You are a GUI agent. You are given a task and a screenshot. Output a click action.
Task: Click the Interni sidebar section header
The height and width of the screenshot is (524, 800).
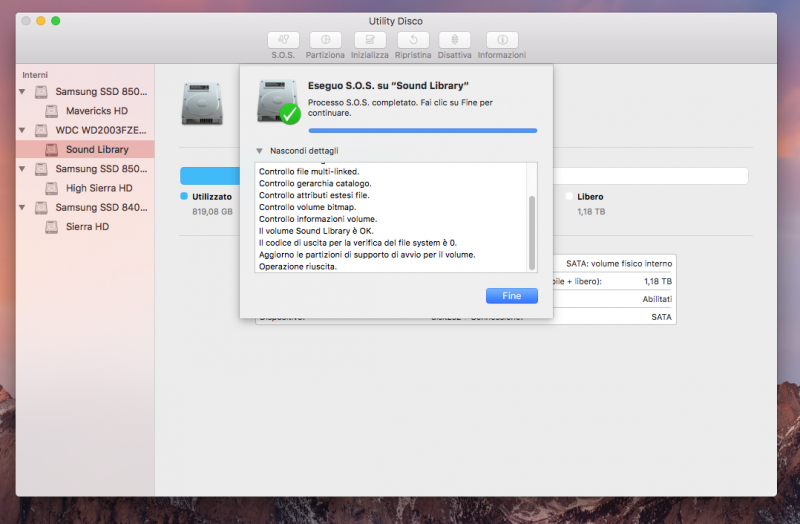point(35,75)
